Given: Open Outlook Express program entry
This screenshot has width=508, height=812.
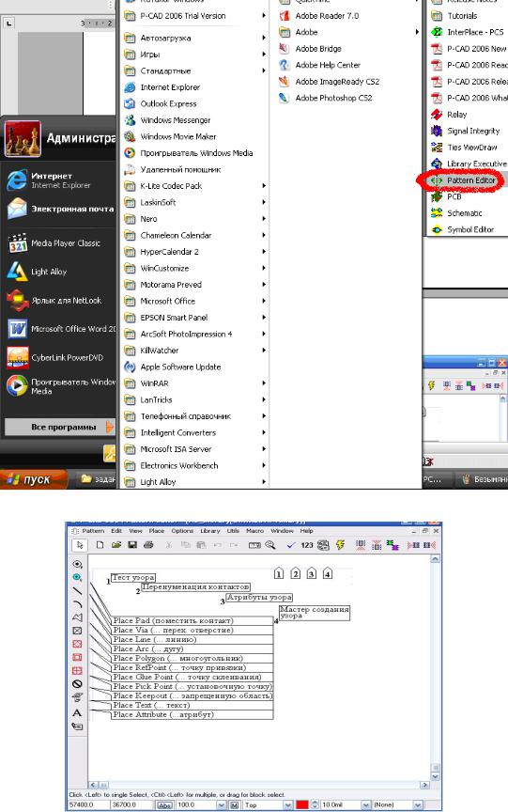Looking at the screenshot, I should [x=161, y=103].
